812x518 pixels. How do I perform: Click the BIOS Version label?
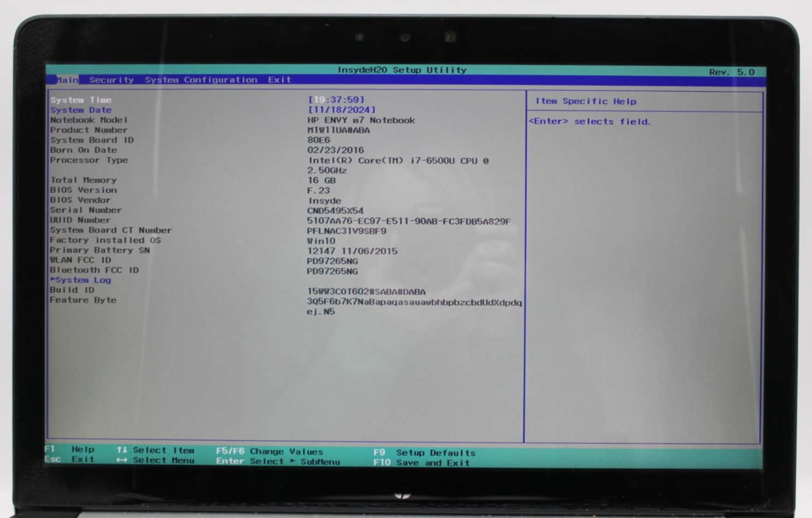click(x=83, y=190)
